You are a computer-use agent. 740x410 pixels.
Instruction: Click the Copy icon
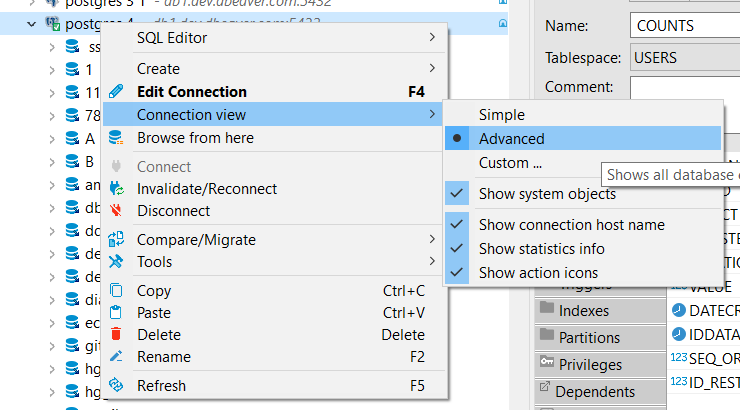pyautogui.click(x=116, y=290)
